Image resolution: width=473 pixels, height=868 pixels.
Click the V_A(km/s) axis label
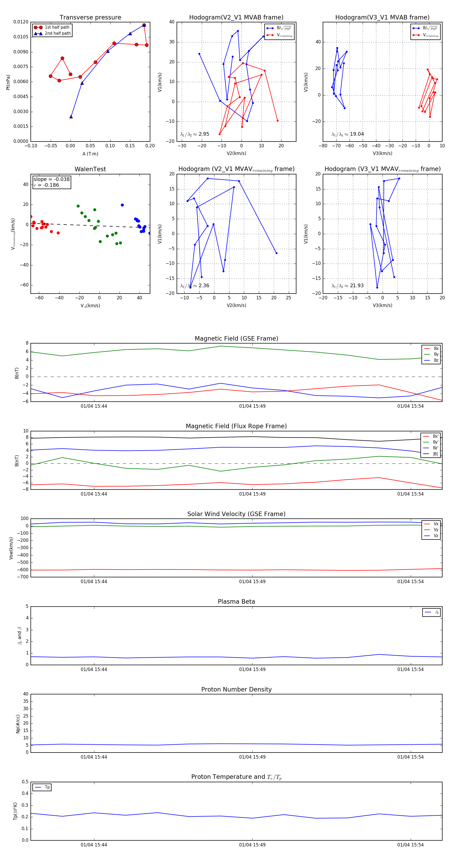(x=90, y=306)
